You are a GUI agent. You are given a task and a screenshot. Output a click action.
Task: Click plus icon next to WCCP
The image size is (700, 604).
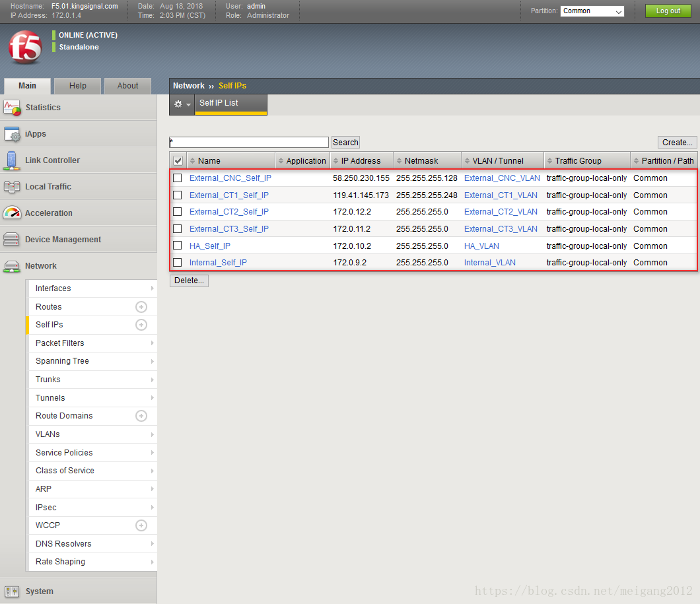tap(141, 525)
